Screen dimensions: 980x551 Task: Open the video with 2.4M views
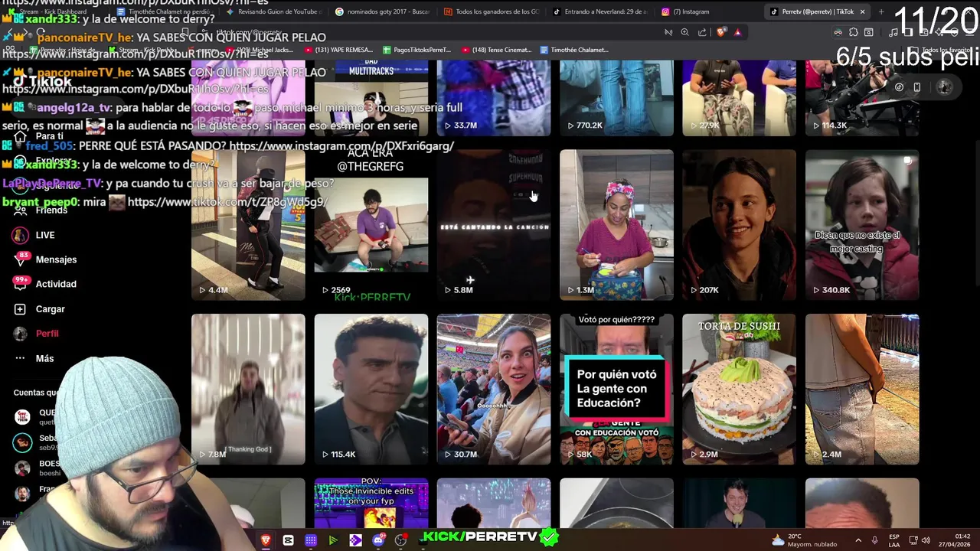[x=862, y=389]
